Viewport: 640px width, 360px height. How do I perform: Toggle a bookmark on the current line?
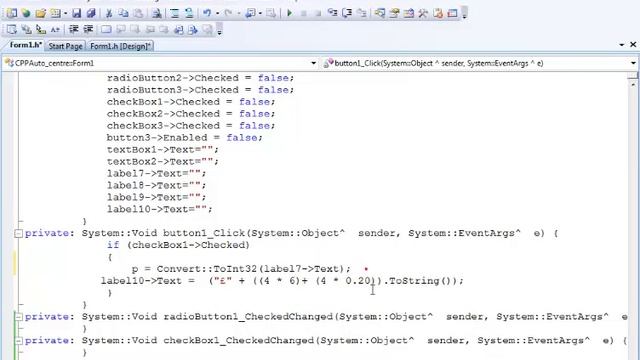click(x=106, y=29)
